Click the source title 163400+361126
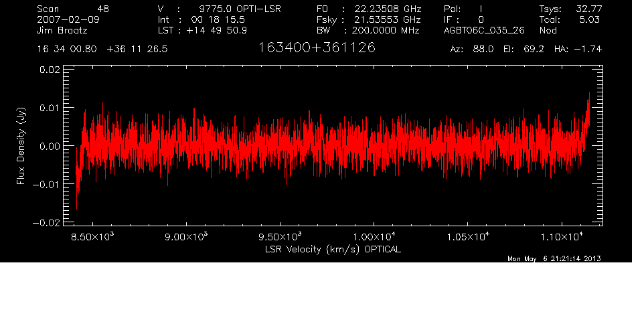644x328 pixels. (x=317, y=48)
